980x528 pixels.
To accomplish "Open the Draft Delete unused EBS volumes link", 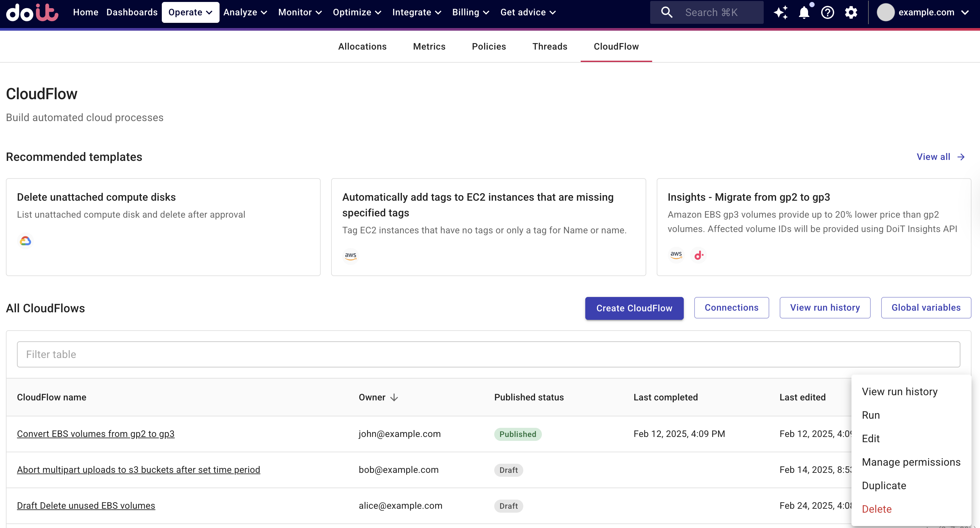I will (x=86, y=505).
